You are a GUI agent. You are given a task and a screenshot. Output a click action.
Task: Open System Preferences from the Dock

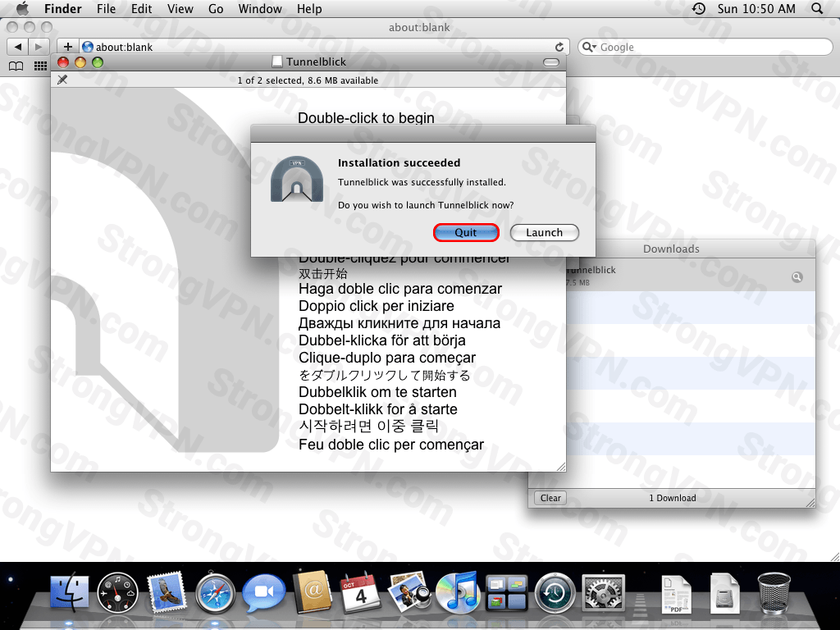pyautogui.click(x=603, y=593)
